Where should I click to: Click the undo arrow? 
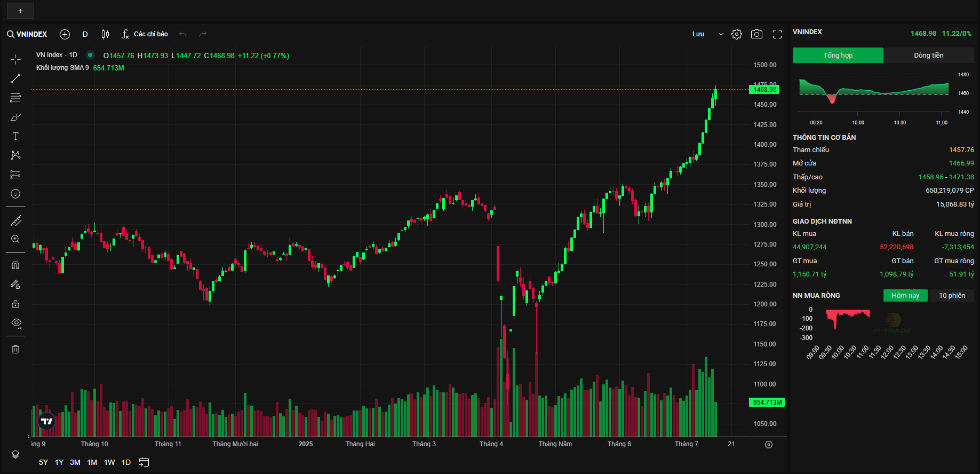(x=183, y=34)
